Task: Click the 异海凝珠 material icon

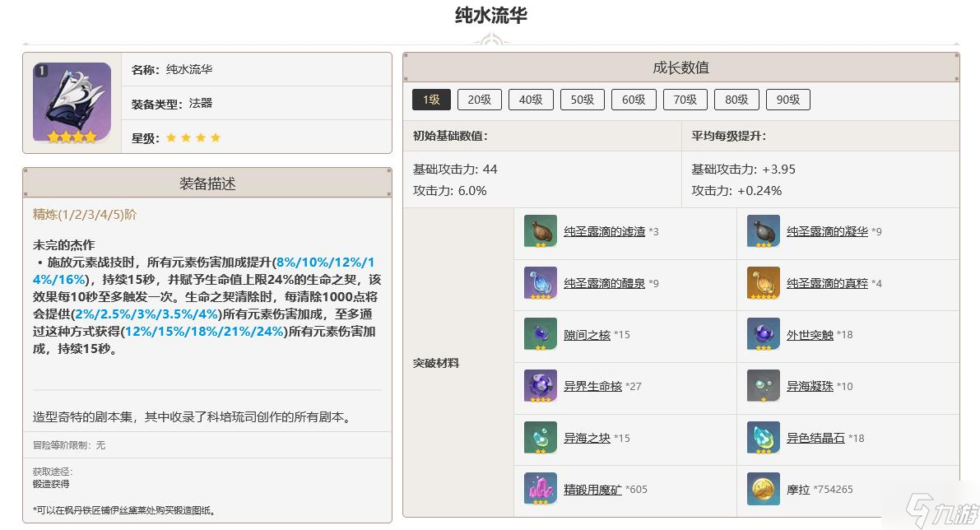Action: (x=763, y=386)
